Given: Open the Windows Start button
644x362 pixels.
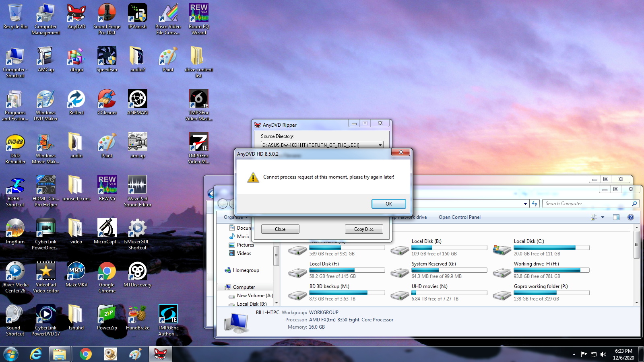Looking at the screenshot, I should coord(11,354).
